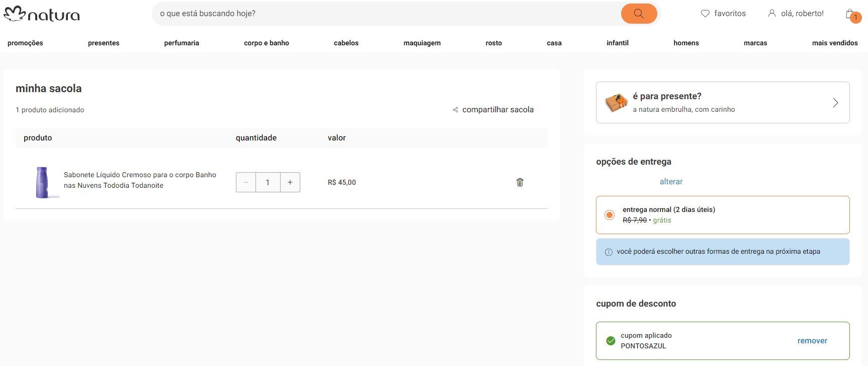Click the valor column header
Image resolution: width=868 pixels, height=366 pixels.
[x=336, y=138]
